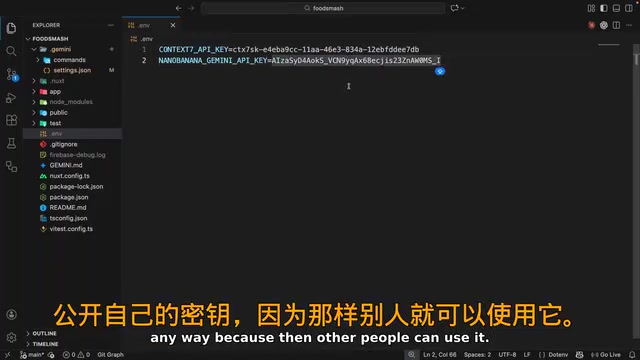The width and height of the screenshot is (640, 360).
Task: Open editor More Actions menu
Action: tap(629, 25)
